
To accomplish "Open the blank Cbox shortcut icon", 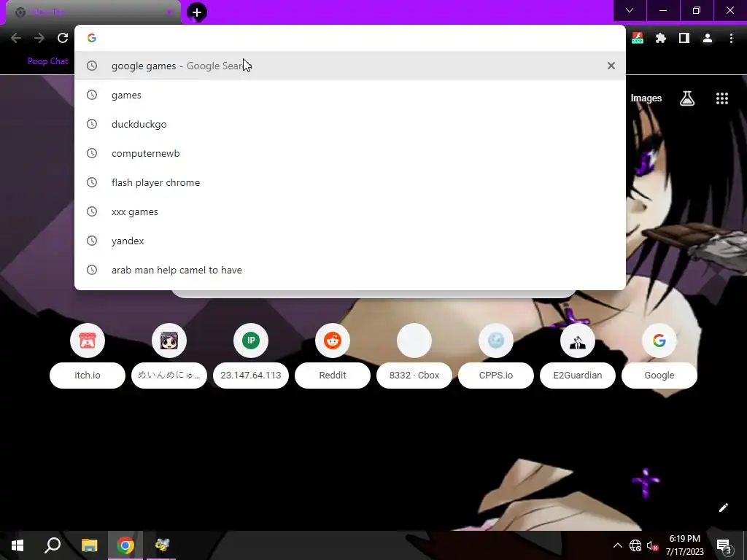I will coord(414,341).
